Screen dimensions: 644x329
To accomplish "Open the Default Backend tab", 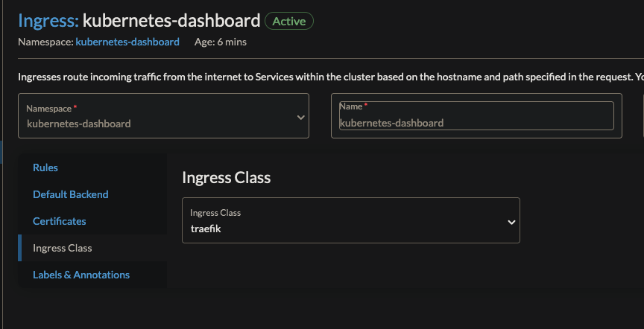I will tap(71, 194).
